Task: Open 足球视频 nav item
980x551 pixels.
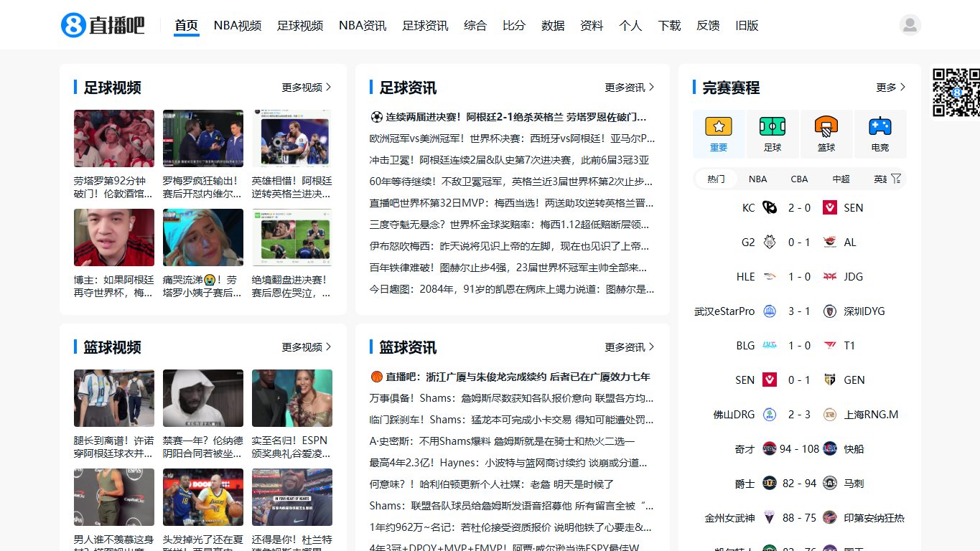Action: click(x=300, y=26)
